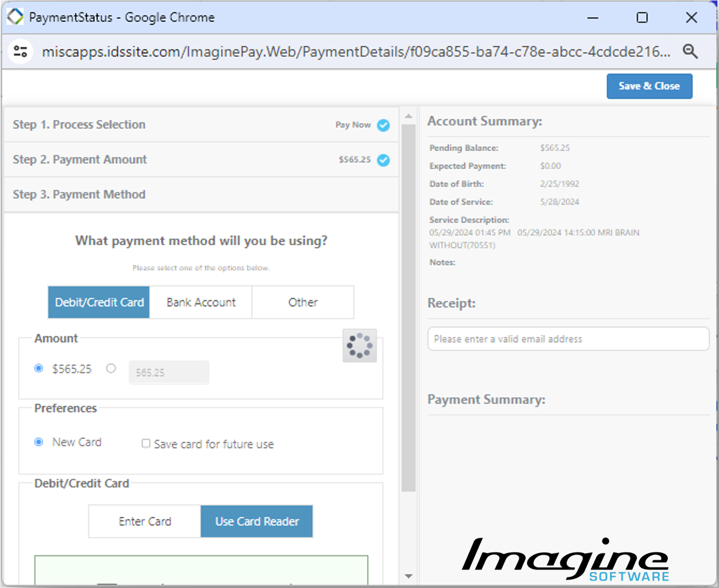The height and width of the screenshot is (588, 719).
Task: Click the Pending Balance value $565.25
Action: point(555,148)
